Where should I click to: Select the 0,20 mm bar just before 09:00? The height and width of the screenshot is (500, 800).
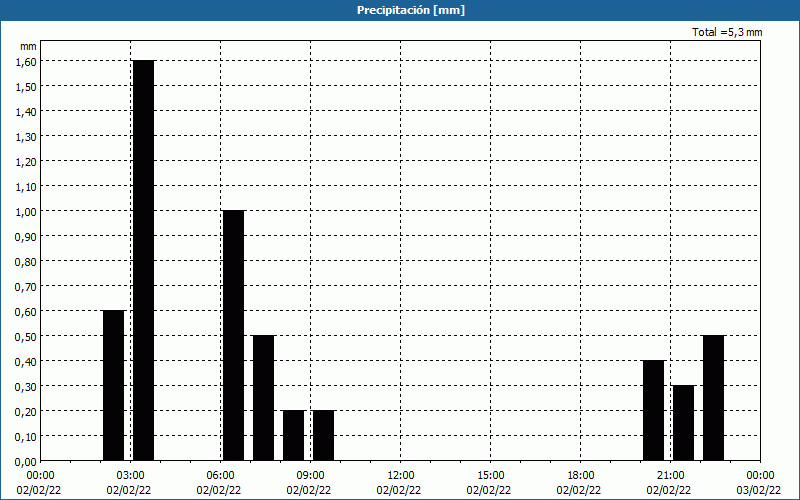tap(293, 435)
